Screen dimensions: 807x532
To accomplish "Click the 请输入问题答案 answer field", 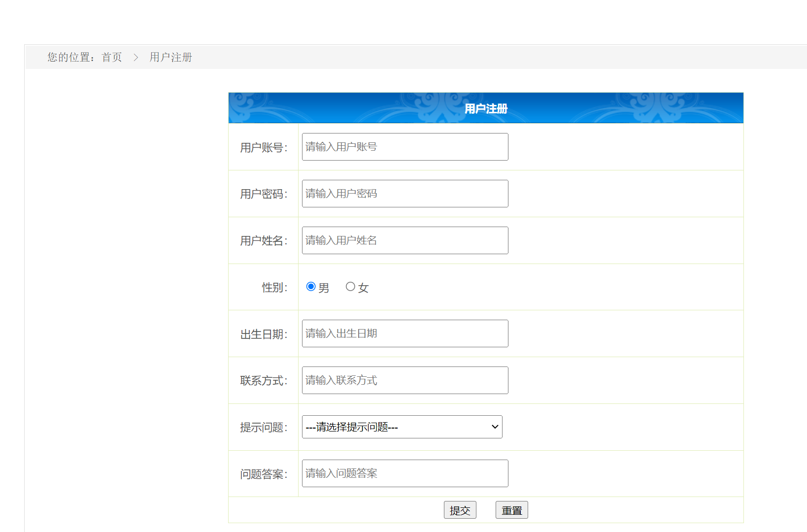I will click(x=404, y=473).
